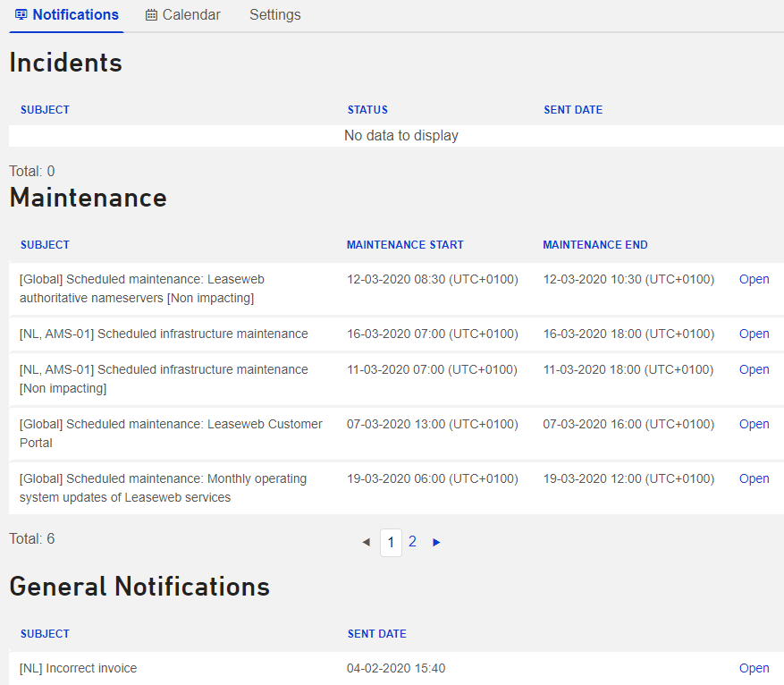Click 'Total: 6' under Maintenance
This screenshot has height=685, width=784.
[x=32, y=538]
